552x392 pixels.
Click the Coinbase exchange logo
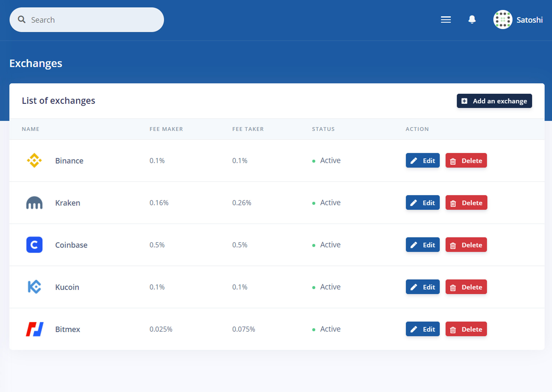34,245
